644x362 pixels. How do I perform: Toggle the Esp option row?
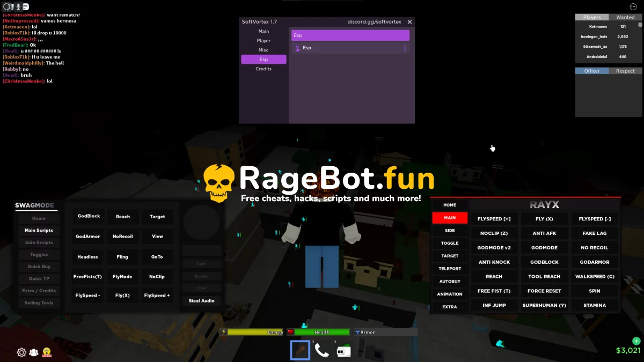(x=350, y=48)
